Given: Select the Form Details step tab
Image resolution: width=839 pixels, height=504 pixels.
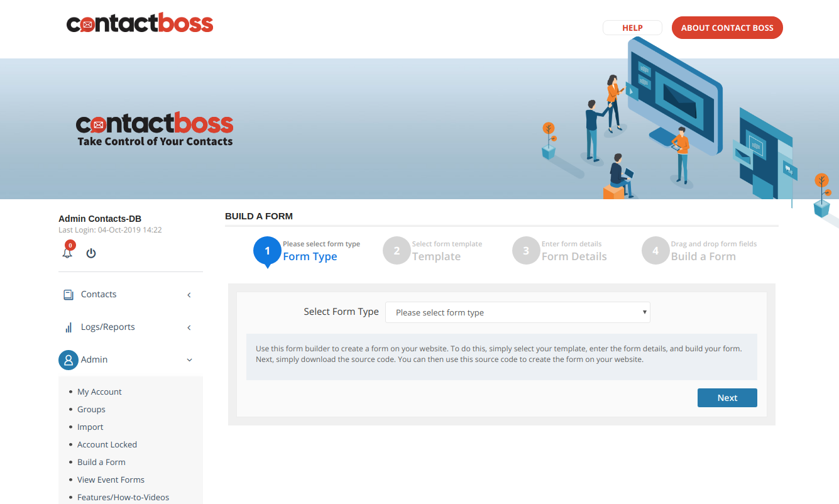Looking at the screenshot, I should pyautogui.click(x=561, y=251).
